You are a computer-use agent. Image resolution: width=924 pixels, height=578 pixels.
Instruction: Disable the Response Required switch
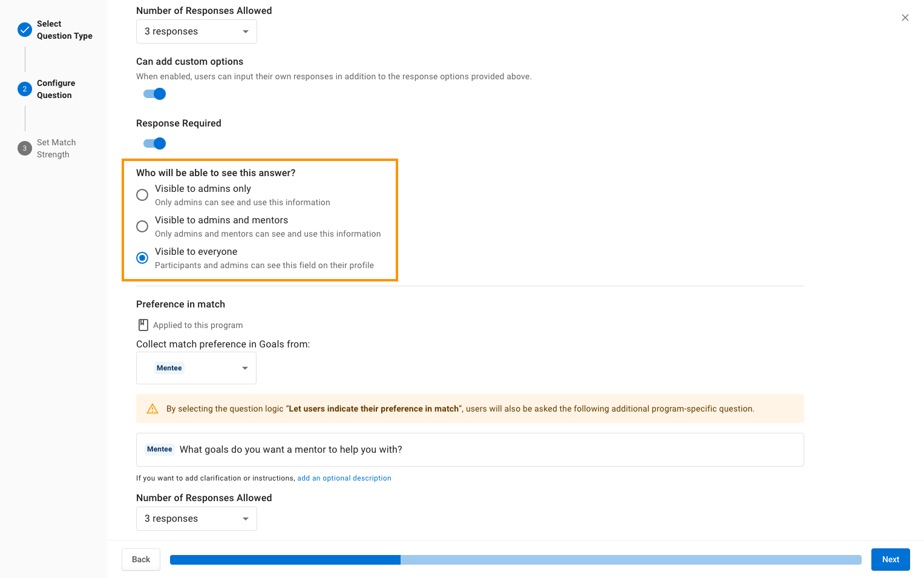point(154,143)
